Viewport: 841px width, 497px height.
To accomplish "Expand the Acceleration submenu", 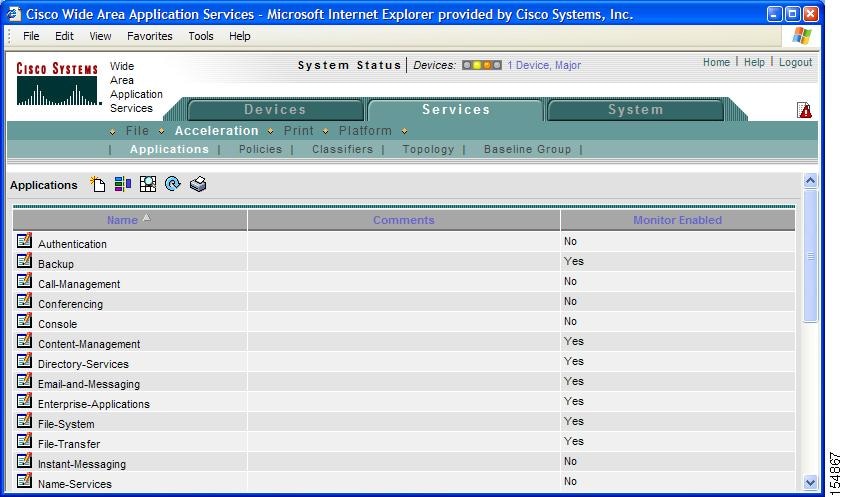I will click(x=217, y=130).
